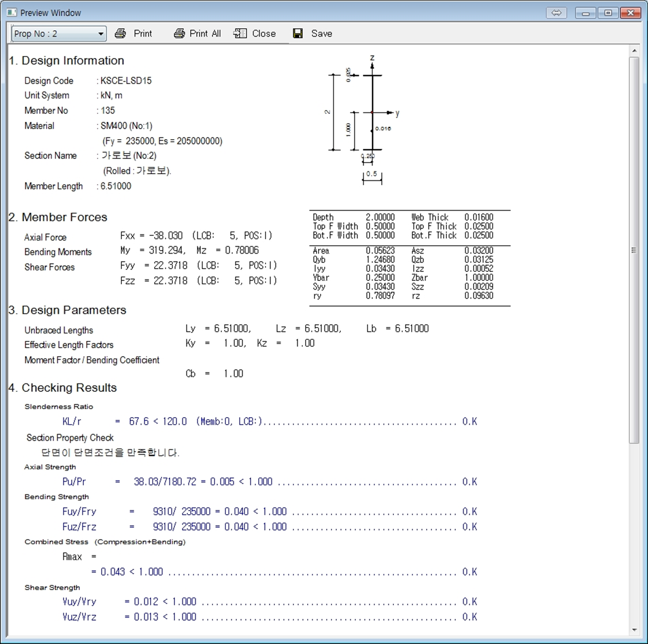Click the Print text label
The height and width of the screenshot is (644, 648).
(143, 34)
